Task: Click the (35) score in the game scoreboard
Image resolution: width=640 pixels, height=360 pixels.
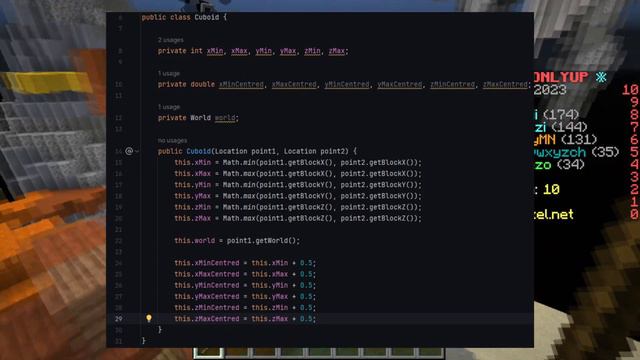Action: (605, 152)
